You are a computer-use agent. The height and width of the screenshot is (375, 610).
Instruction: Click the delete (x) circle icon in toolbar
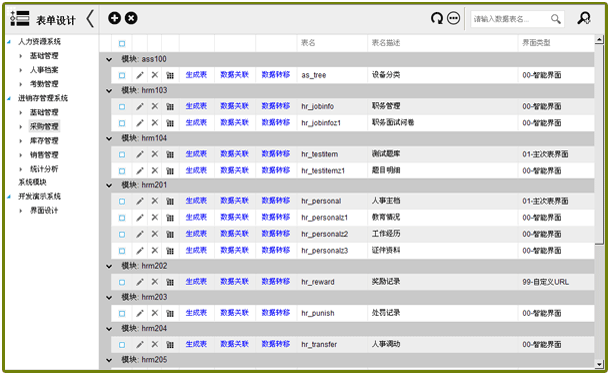131,18
